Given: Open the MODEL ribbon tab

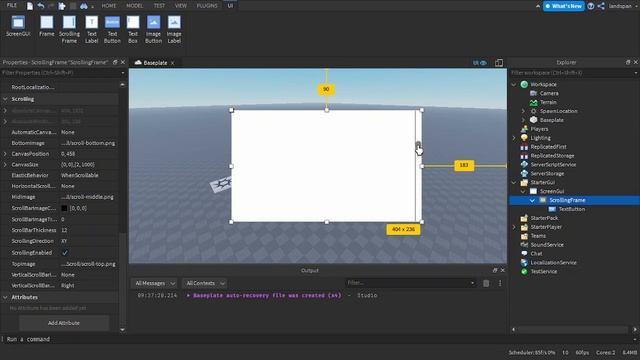Looking at the screenshot, I should coord(134,6).
